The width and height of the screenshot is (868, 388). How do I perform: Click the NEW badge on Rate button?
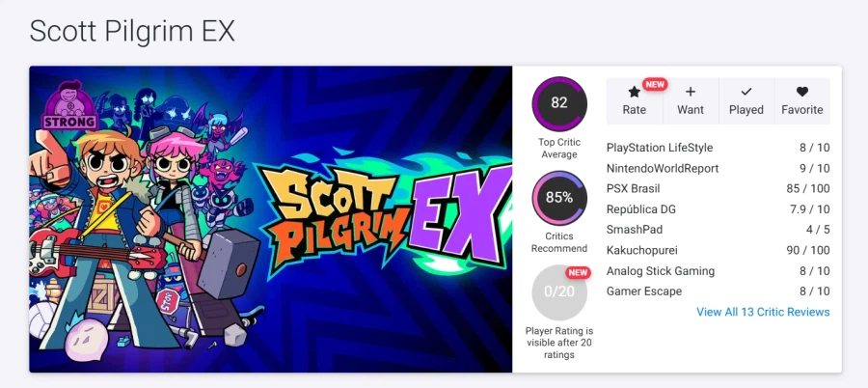(655, 84)
